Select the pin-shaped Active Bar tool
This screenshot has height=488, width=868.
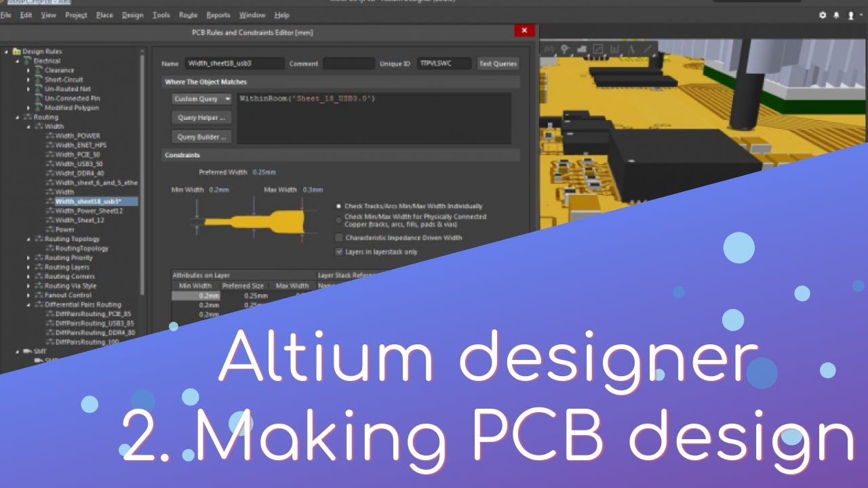(x=564, y=49)
